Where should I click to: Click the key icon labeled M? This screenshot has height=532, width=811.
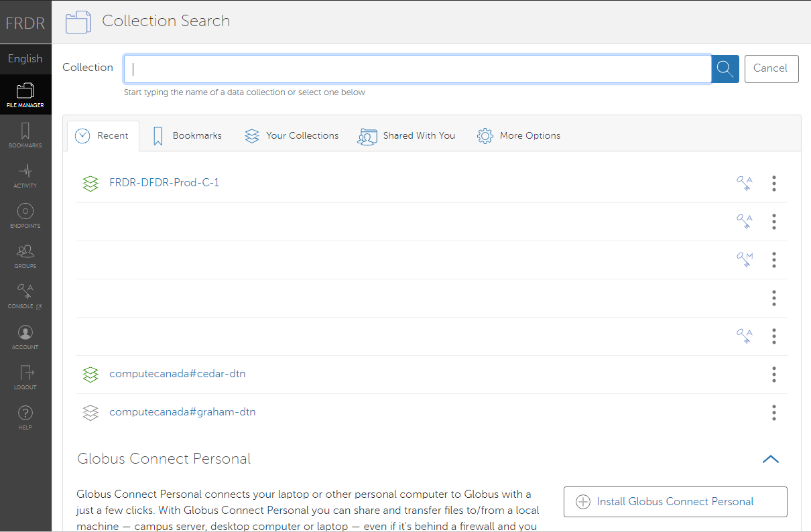tap(744, 260)
